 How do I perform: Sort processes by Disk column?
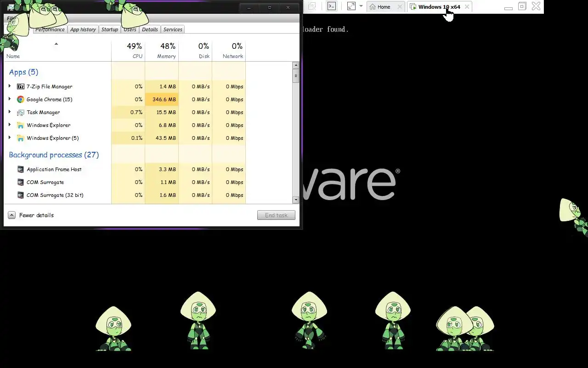pos(195,51)
